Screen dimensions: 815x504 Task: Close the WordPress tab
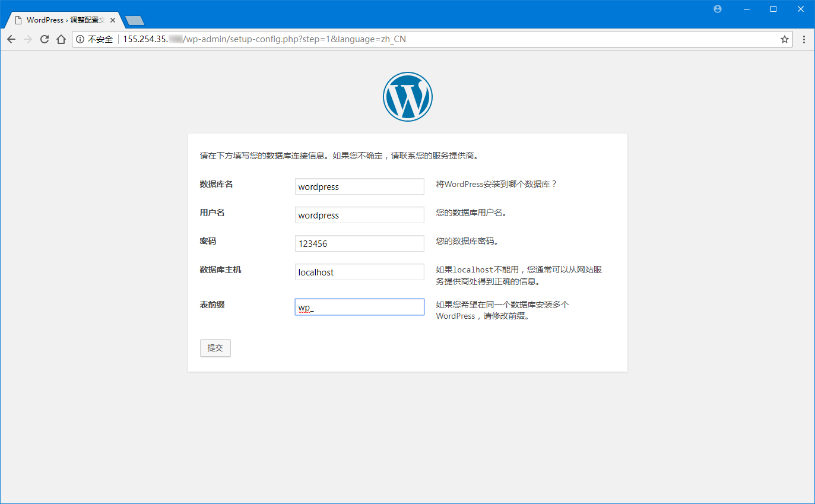coord(113,20)
